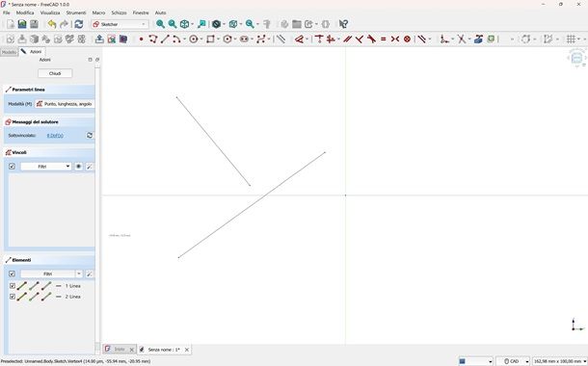Image resolution: width=588 pixels, height=366 pixels.
Task: Toggle visibility checkbox for 1-Linea
Action: pyautogui.click(x=12, y=286)
